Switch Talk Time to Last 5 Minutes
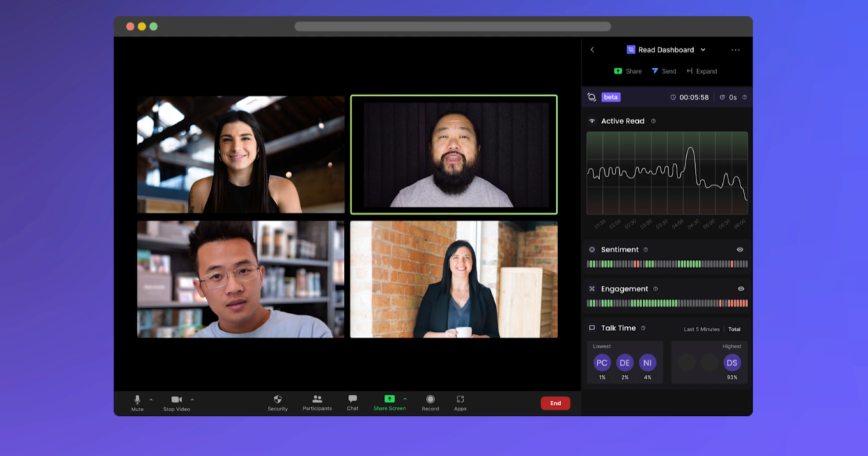The image size is (868, 456). (702, 329)
